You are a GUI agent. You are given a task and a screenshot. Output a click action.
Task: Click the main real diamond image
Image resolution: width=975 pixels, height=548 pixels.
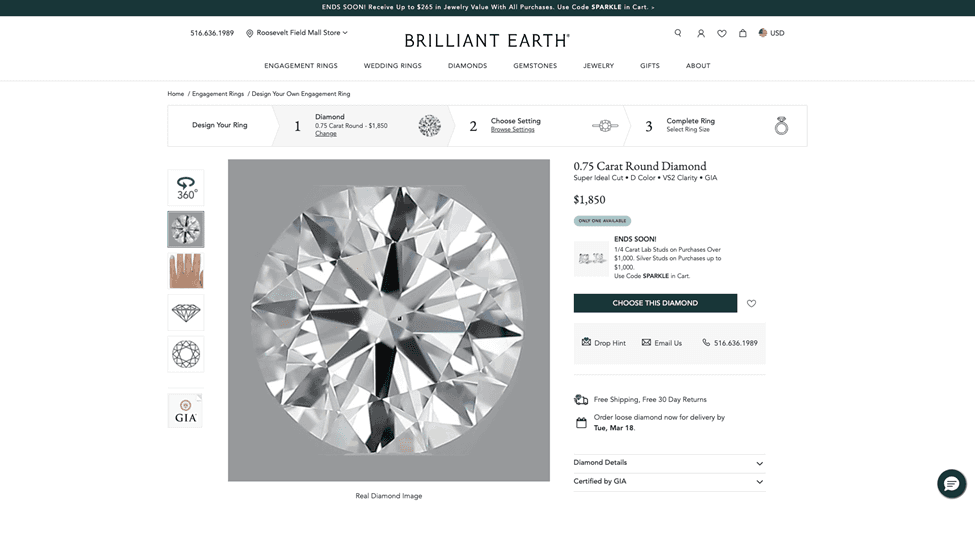point(389,320)
